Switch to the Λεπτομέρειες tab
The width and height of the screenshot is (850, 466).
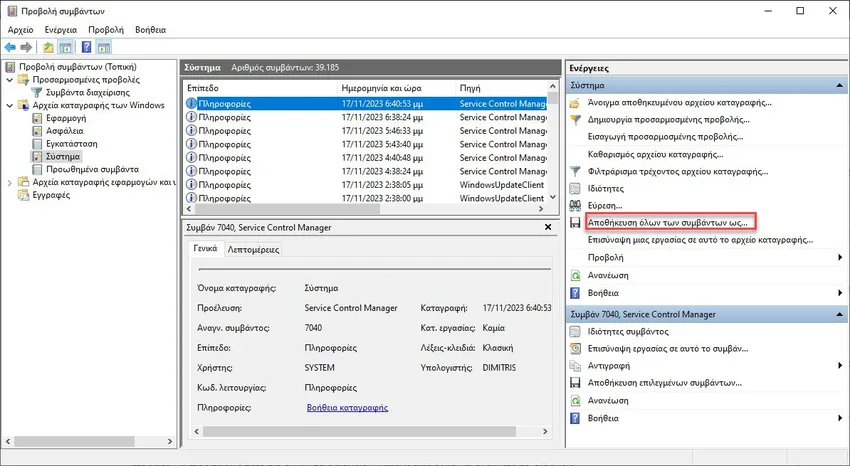pyautogui.click(x=253, y=250)
